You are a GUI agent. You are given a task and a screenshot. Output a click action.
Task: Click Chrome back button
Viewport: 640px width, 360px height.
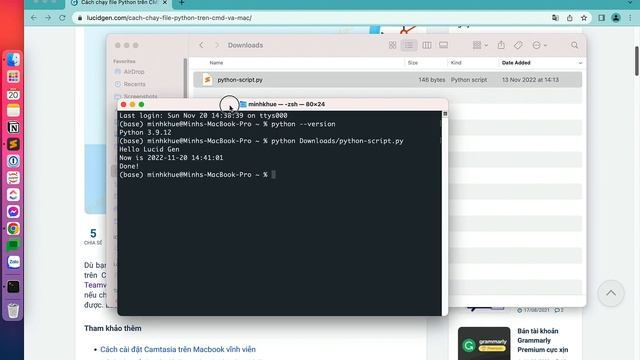tap(33, 18)
